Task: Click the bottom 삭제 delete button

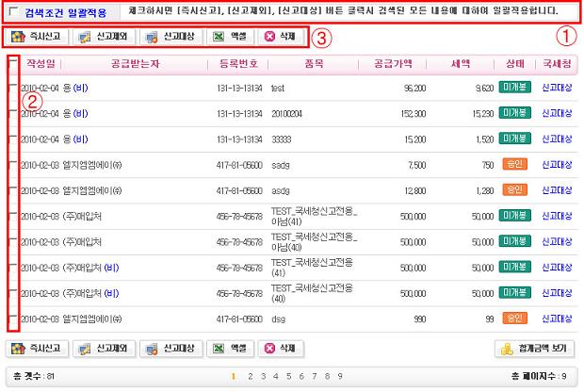Action: click(x=282, y=348)
